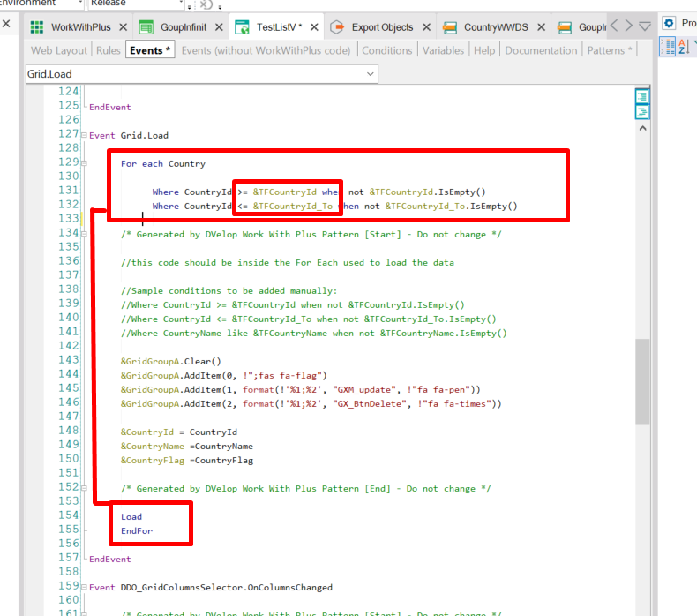The width and height of the screenshot is (697, 616).
Task: Click the 'For each Country' code line
Action: pos(163,163)
